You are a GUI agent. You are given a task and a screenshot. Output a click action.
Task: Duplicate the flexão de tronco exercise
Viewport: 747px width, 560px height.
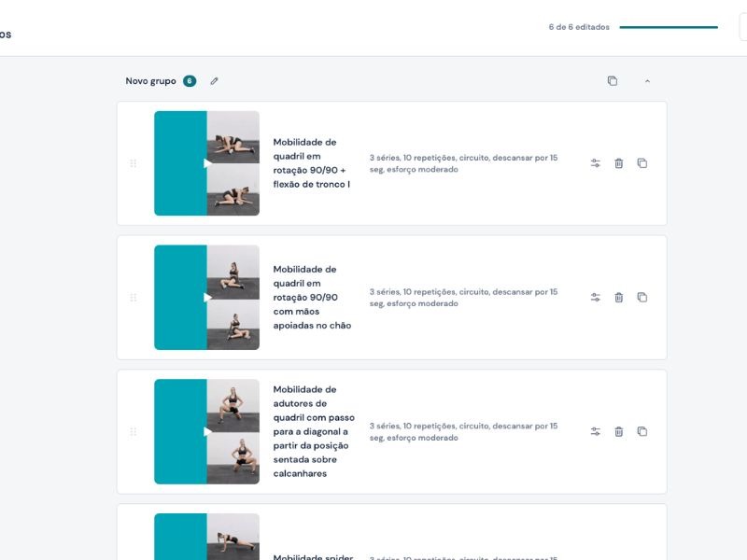point(642,163)
